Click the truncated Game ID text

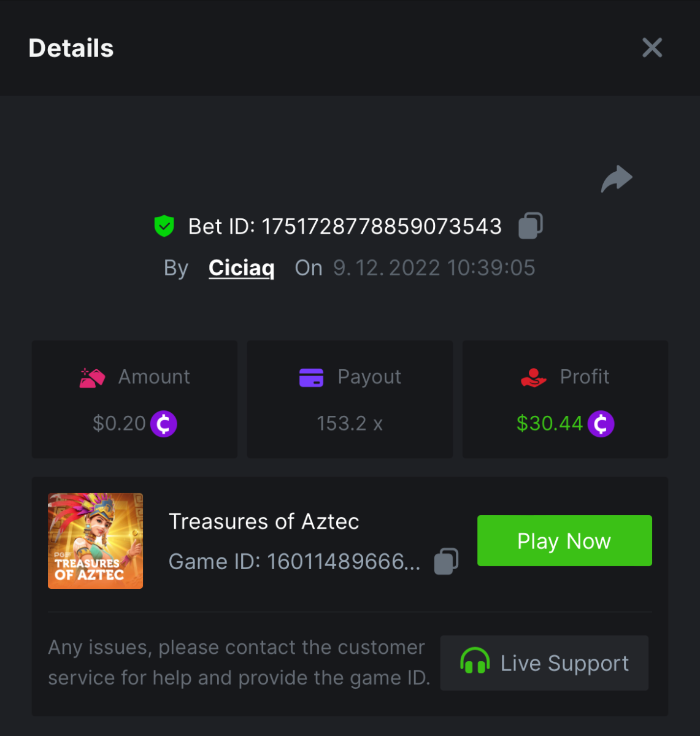[294, 561]
